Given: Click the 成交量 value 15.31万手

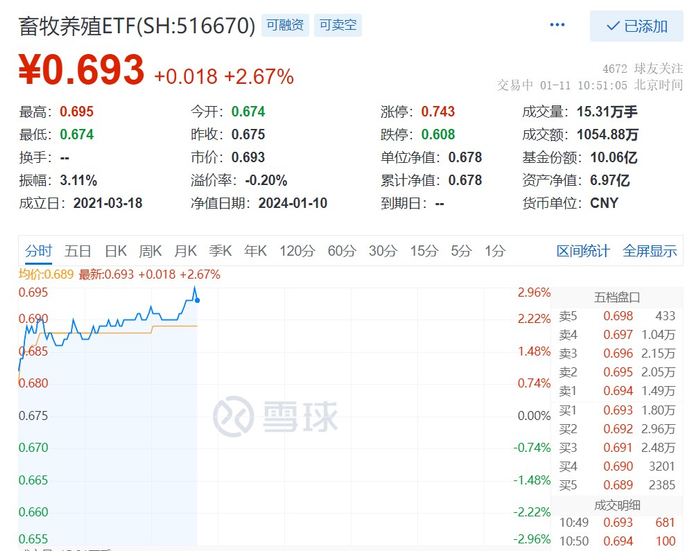Looking at the screenshot, I should (607, 112).
